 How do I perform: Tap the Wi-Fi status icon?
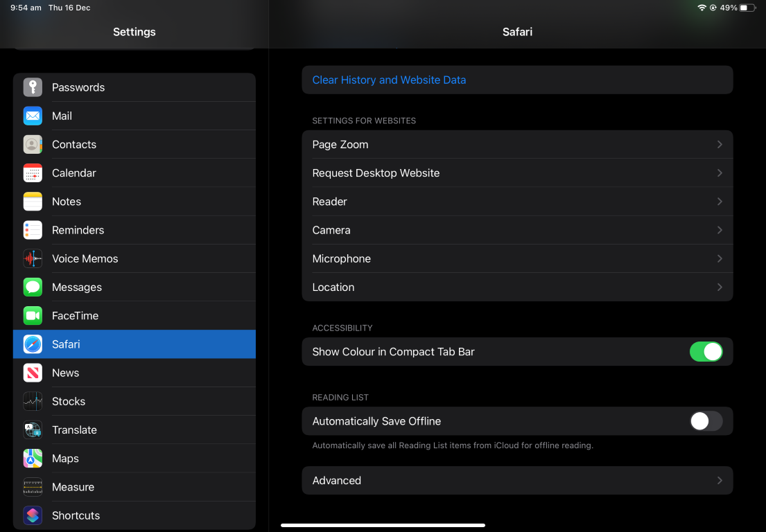pyautogui.click(x=702, y=8)
